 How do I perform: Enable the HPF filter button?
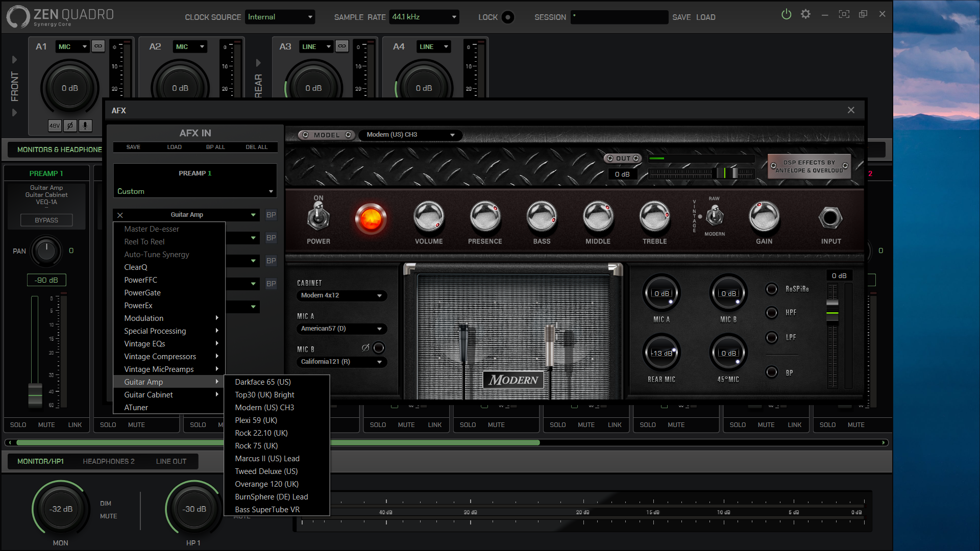772,312
